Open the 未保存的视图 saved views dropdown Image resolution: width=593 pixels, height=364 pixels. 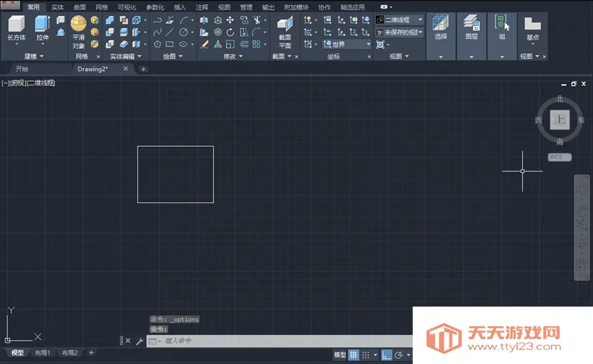[399, 32]
